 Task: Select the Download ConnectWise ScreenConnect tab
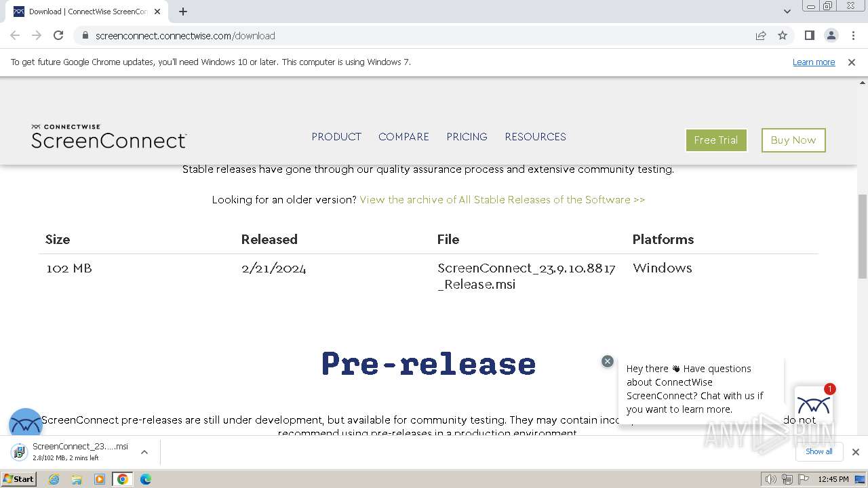pyautogui.click(x=87, y=11)
